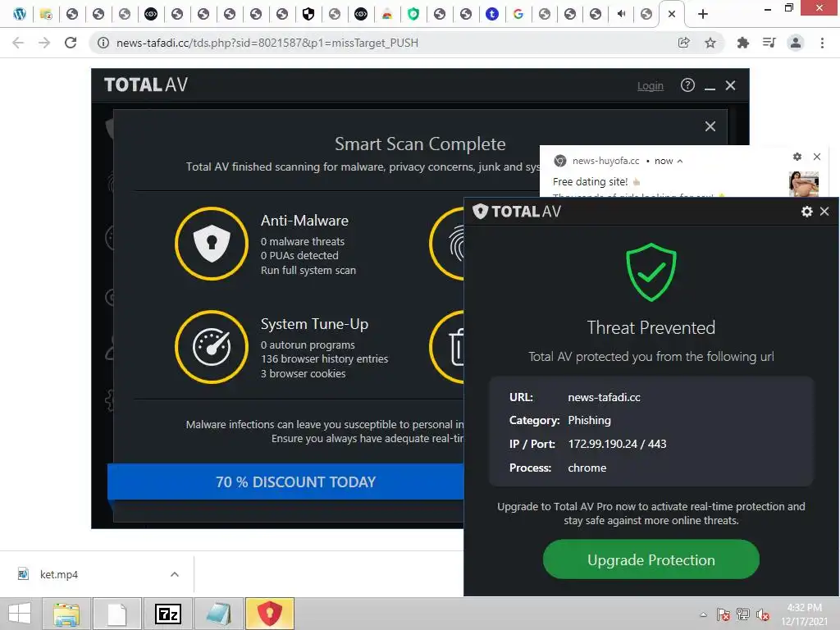Select the tab with green shield favicon
This screenshot has width=840, height=630.
click(x=413, y=14)
